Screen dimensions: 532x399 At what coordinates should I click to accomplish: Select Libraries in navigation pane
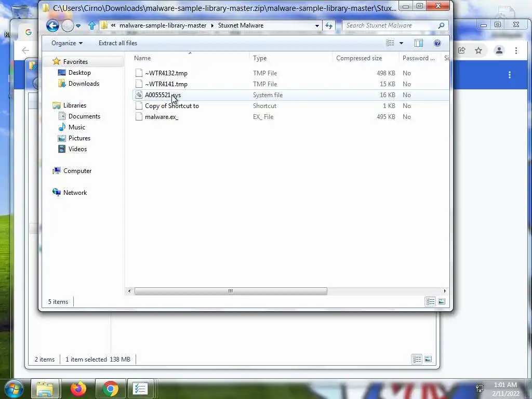[x=75, y=105]
